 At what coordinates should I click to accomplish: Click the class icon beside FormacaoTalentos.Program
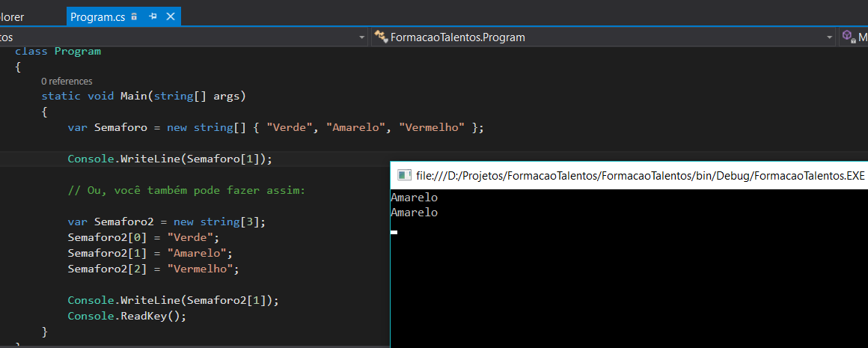point(380,37)
